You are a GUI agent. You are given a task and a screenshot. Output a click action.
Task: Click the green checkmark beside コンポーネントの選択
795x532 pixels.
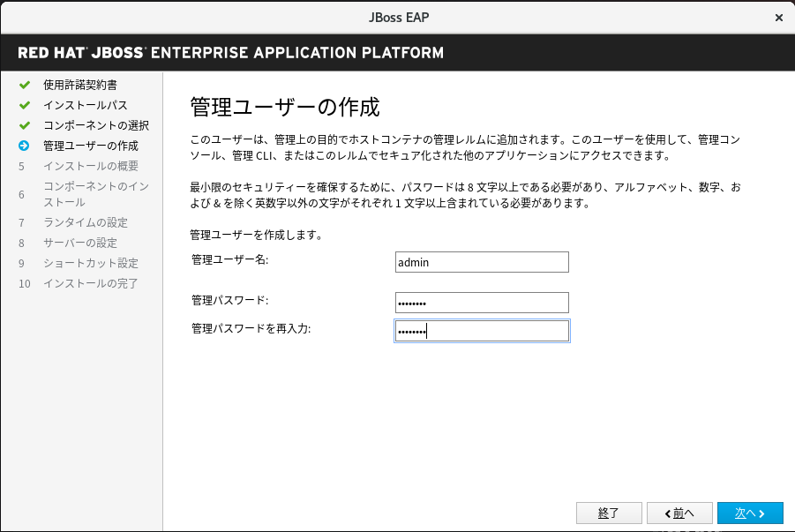25,125
